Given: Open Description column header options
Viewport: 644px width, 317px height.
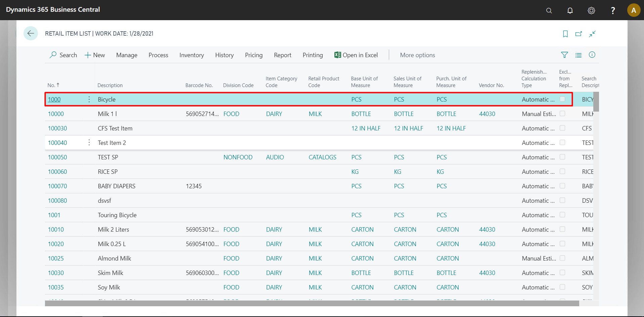Looking at the screenshot, I should click(110, 85).
